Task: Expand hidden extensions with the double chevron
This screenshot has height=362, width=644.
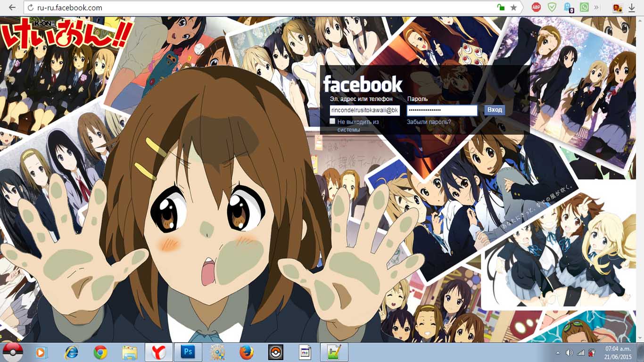Action: 596,8
